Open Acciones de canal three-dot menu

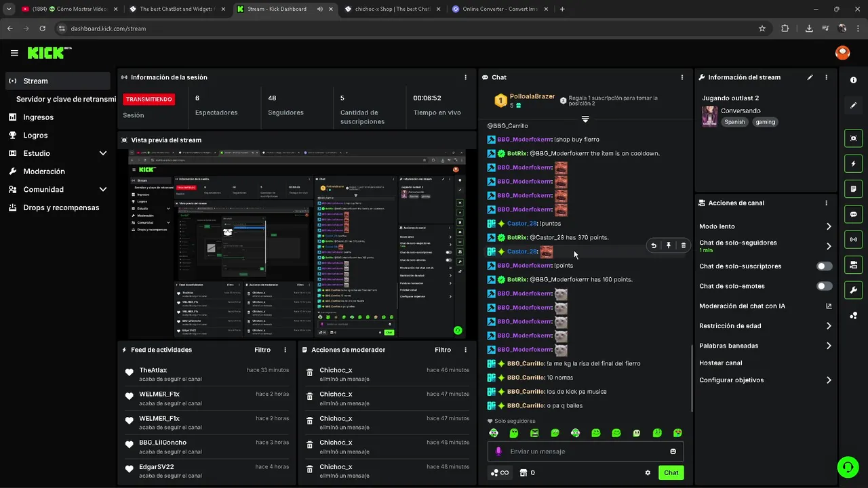(x=826, y=203)
